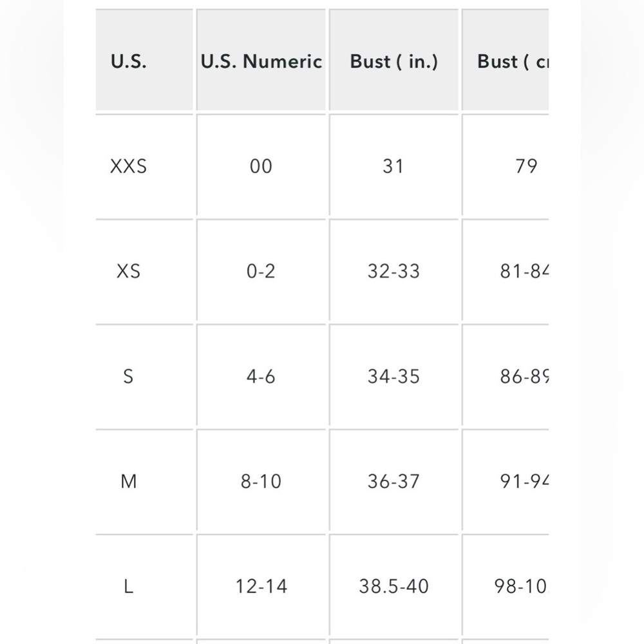Screen dimensions: 644x644
Task: Click the Bust (in.) column header
Action: coord(393,60)
